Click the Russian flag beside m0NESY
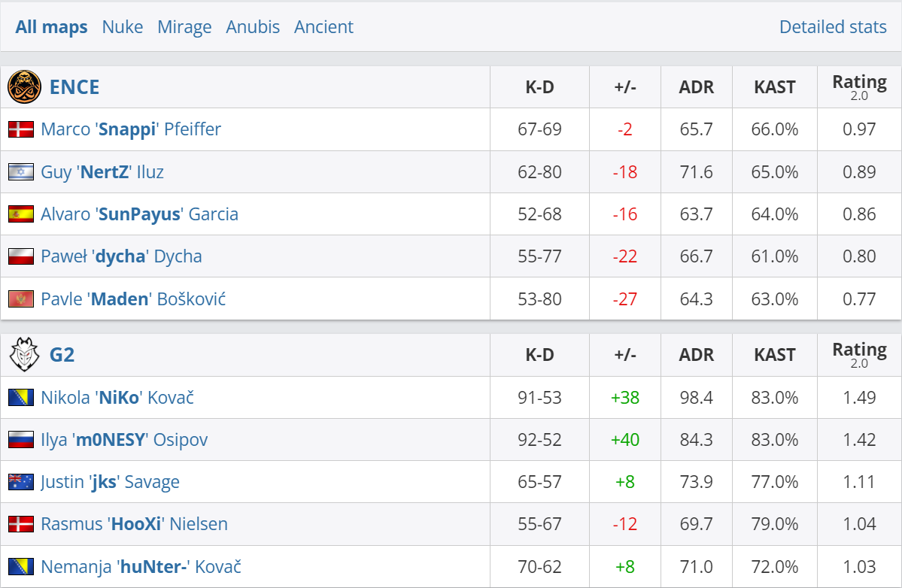Viewport: 902px width, 588px height. pyautogui.click(x=20, y=440)
